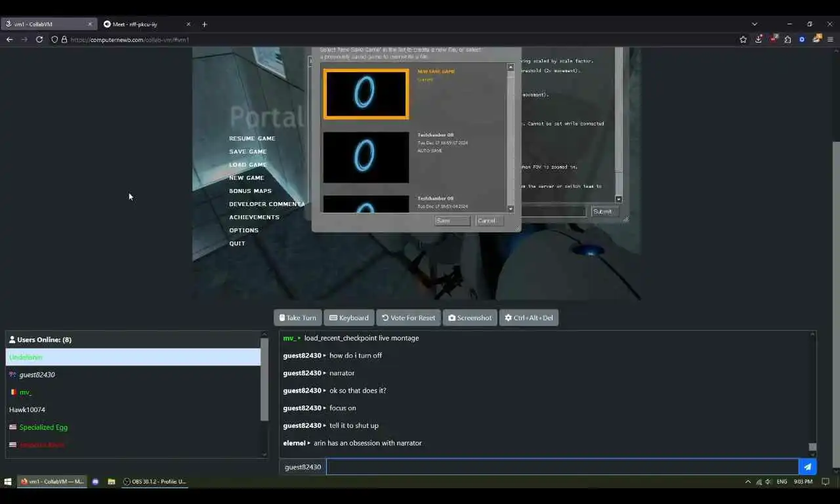
Task: Focus the chat message input box
Action: pos(562,467)
